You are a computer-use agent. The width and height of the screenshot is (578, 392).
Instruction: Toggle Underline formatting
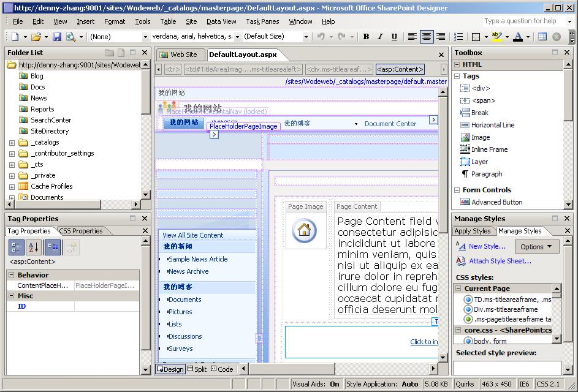394,37
